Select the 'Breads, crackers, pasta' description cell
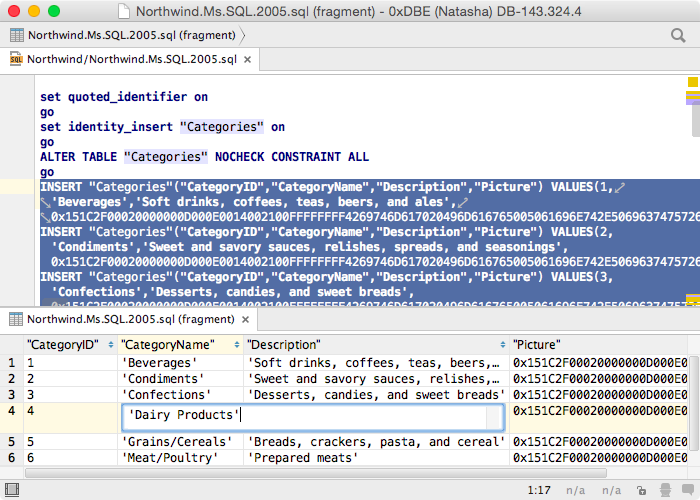Image resolution: width=700 pixels, height=500 pixels. pos(376,442)
